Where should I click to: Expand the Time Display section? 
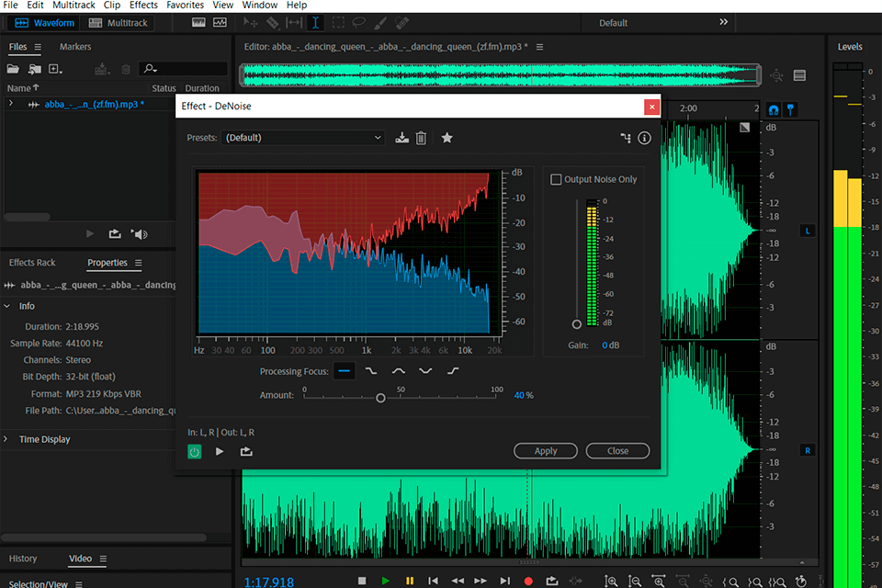click(7, 439)
